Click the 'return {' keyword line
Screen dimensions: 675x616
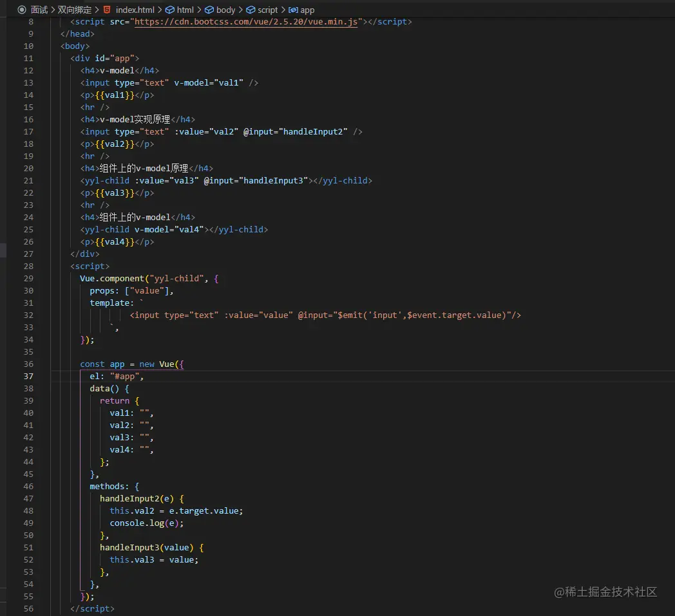pos(119,400)
